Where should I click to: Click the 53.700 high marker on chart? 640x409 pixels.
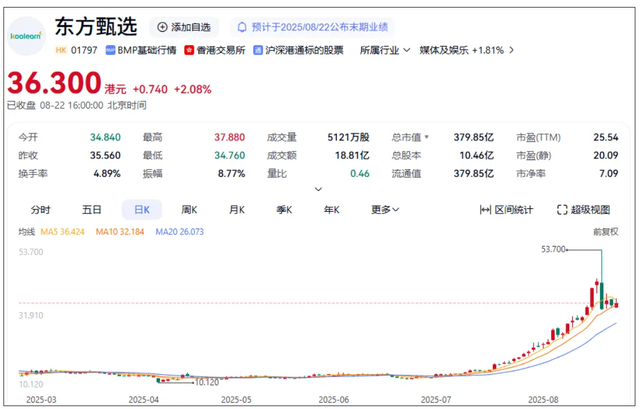point(553,249)
